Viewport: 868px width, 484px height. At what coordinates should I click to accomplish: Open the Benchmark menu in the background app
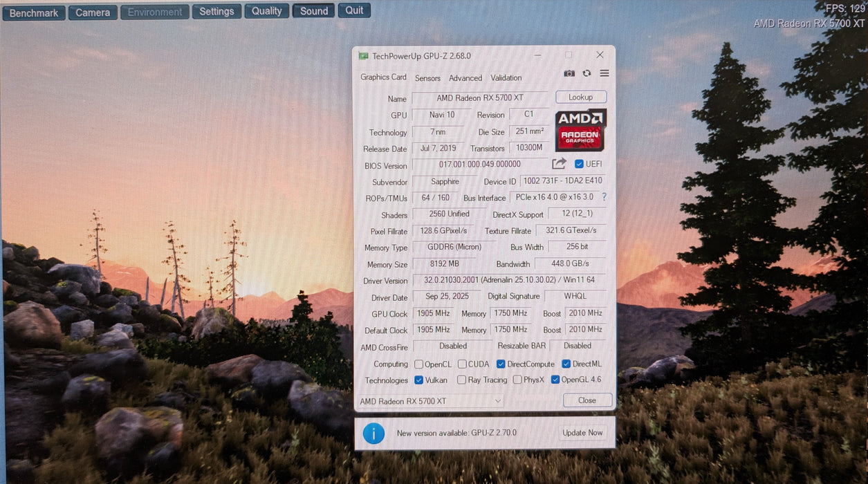(x=34, y=12)
